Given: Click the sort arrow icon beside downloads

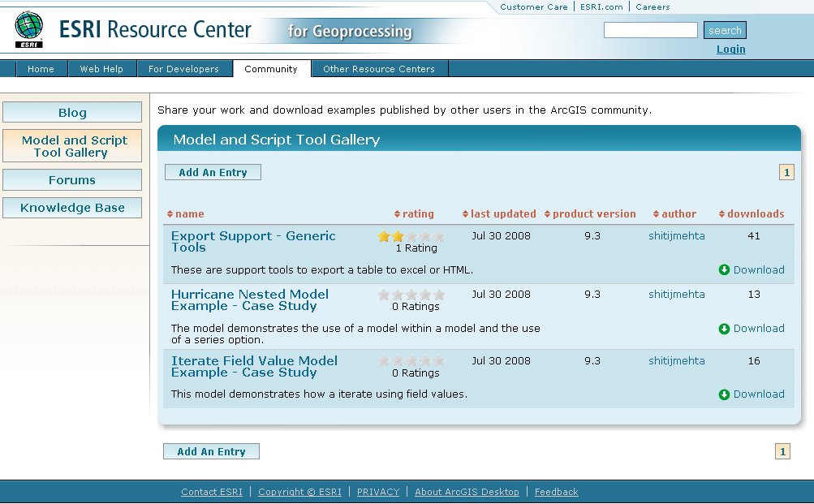Looking at the screenshot, I should click(x=721, y=213).
